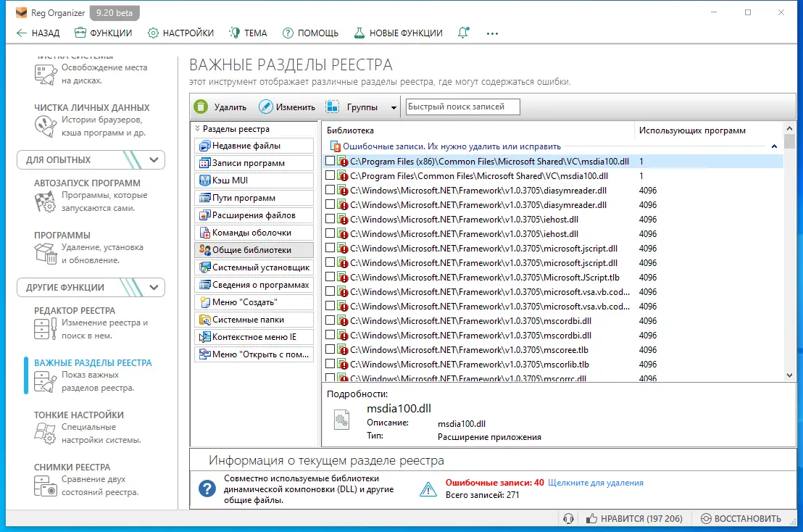Screen dimensions: 803x532
Task: Open the НАСТРОЙКИ menu
Action: 180,33
